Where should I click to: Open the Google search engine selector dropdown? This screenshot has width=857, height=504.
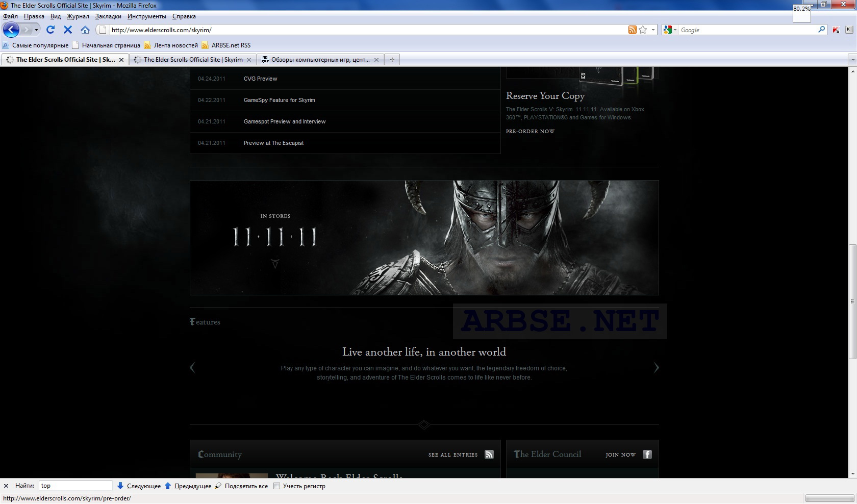[x=669, y=30]
